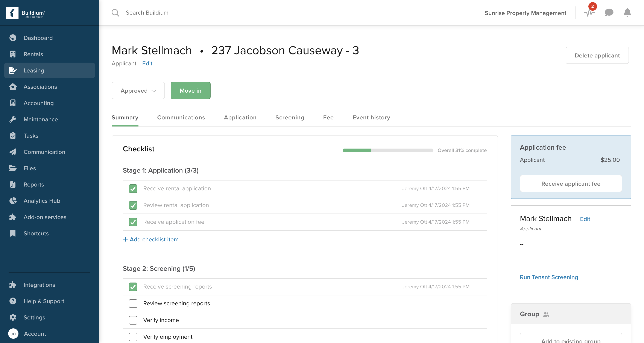Image resolution: width=644 pixels, height=343 pixels.
Task: Click the Settings gear icon
Action: tap(13, 317)
